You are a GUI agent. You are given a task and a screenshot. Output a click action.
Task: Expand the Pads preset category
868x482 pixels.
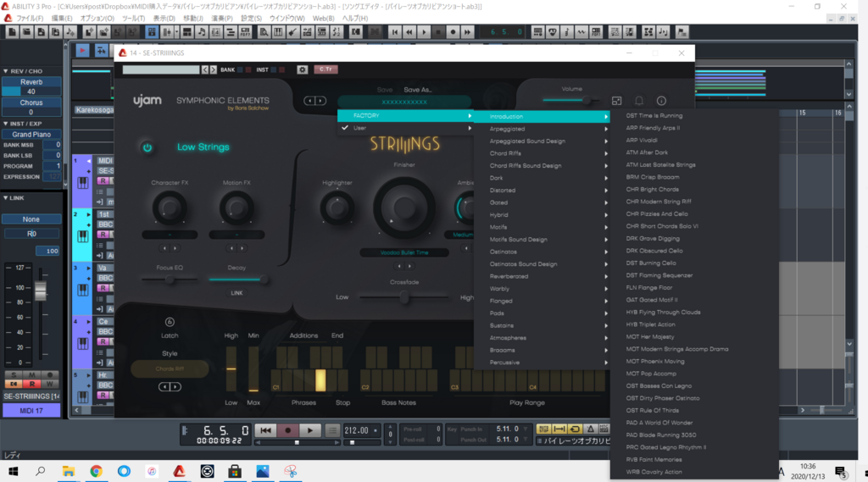click(x=542, y=313)
